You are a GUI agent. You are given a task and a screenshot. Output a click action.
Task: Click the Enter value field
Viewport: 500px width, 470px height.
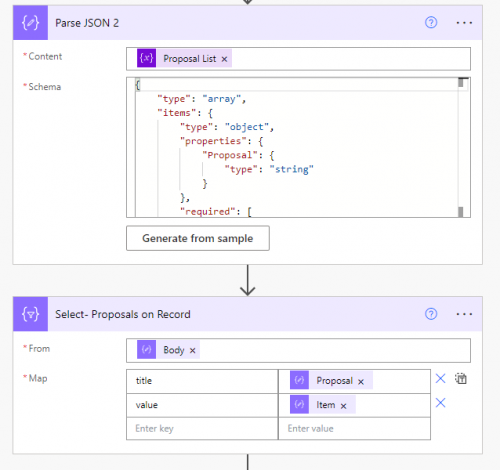(354, 428)
